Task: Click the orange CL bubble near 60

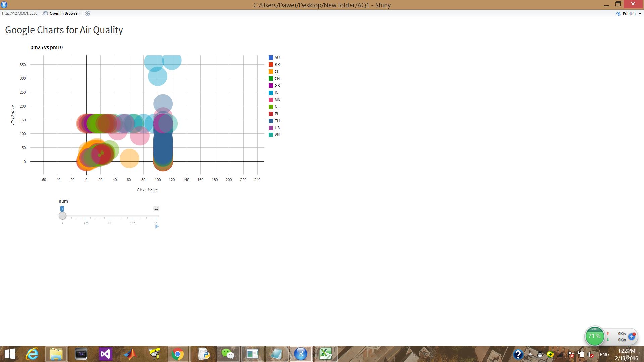Action: click(129, 158)
